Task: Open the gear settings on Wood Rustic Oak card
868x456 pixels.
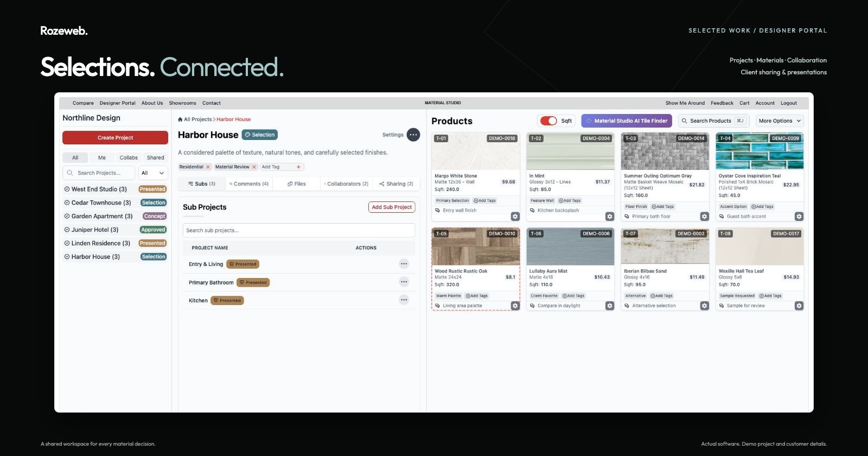Action: (x=515, y=306)
